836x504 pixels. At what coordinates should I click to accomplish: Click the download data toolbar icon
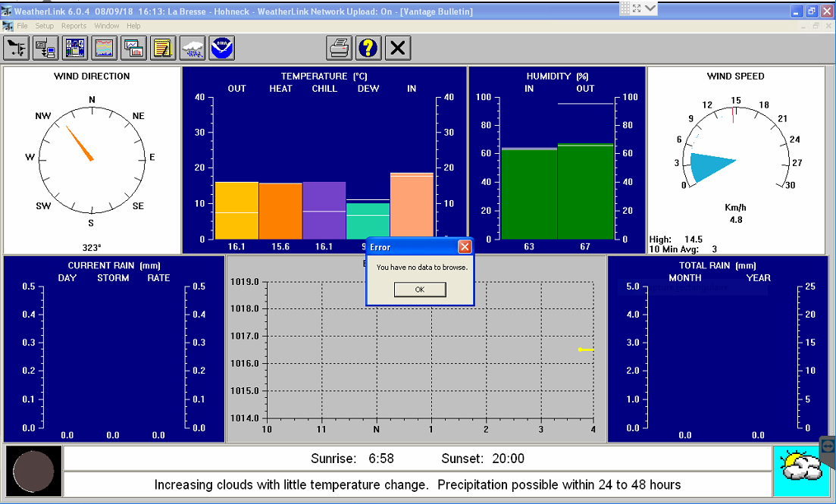[45, 48]
